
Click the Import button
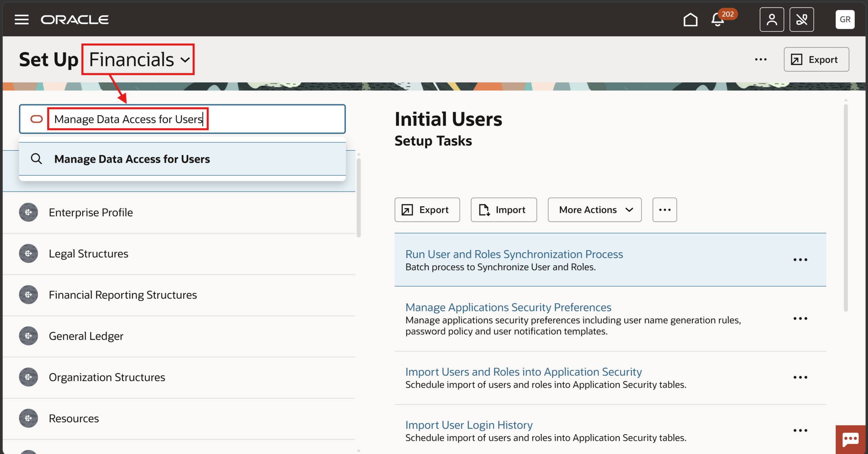(504, 210)
